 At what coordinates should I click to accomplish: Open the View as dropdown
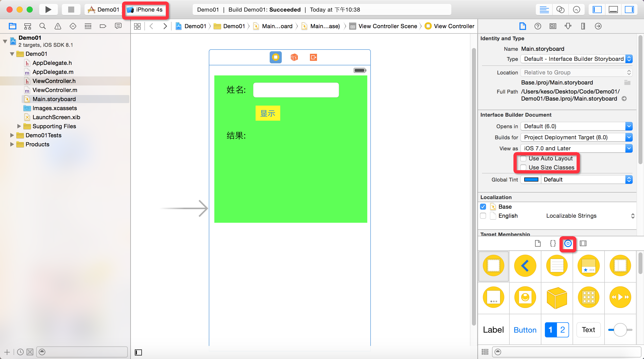pyautogui.click(x=577, y=148)
